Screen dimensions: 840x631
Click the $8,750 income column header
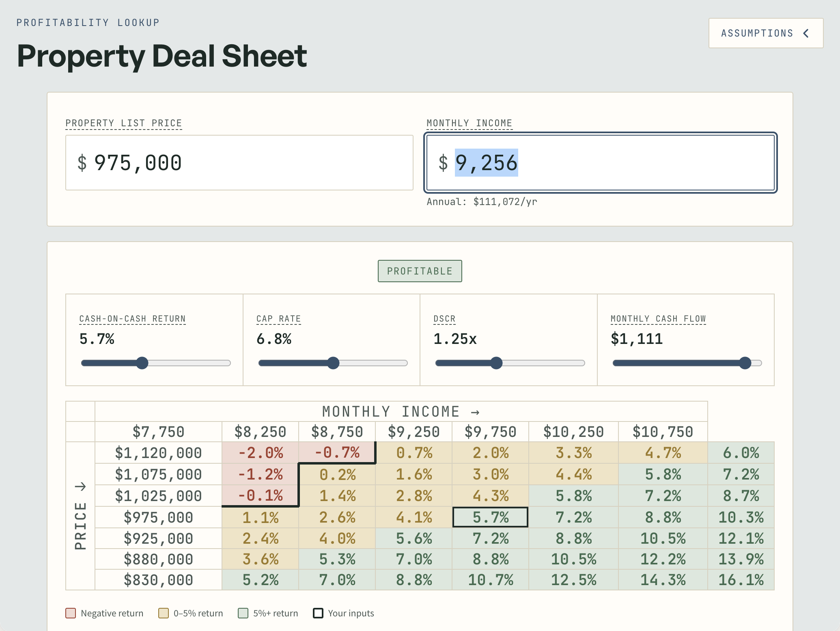[337, 432]
